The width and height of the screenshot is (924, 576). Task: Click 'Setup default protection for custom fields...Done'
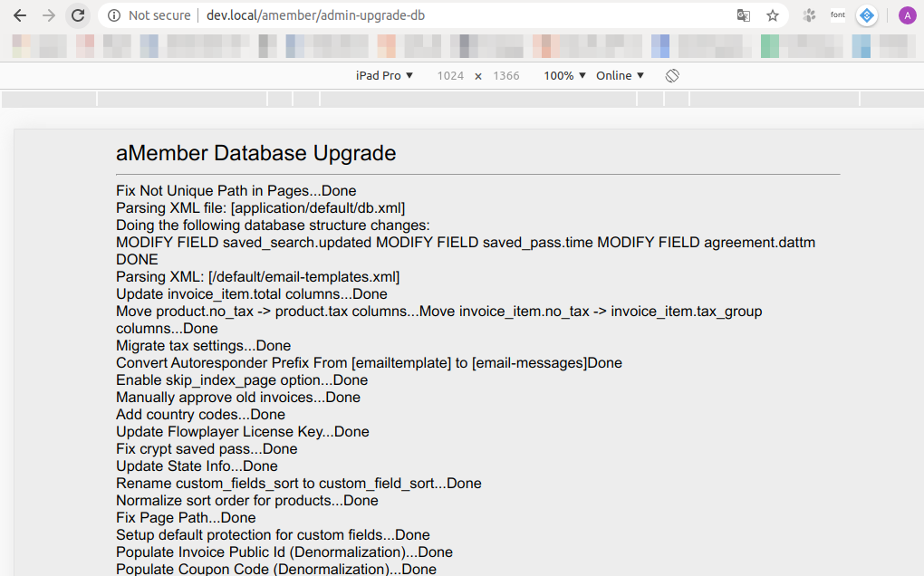click(273, 534)
